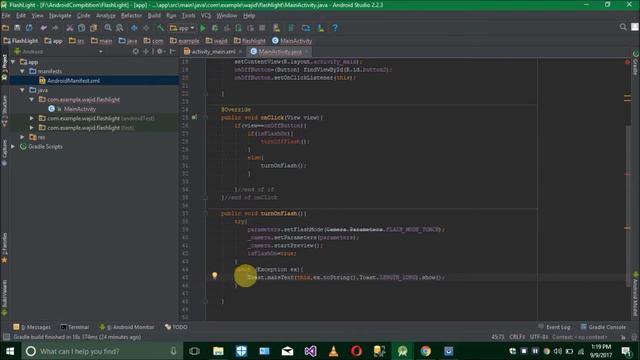
Task: Click the yellow intention light bulb in editor
Action: click(214, 276)
